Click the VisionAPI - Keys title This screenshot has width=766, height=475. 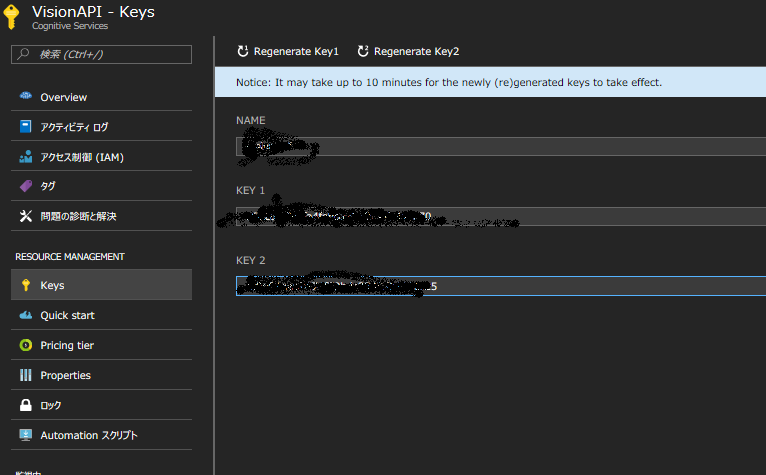click(93, 12)
